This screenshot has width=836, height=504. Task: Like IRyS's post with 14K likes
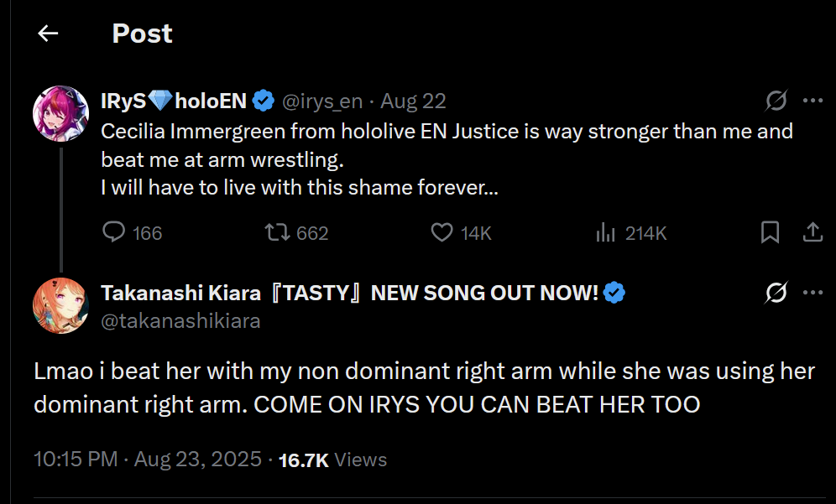pos(442,232)
